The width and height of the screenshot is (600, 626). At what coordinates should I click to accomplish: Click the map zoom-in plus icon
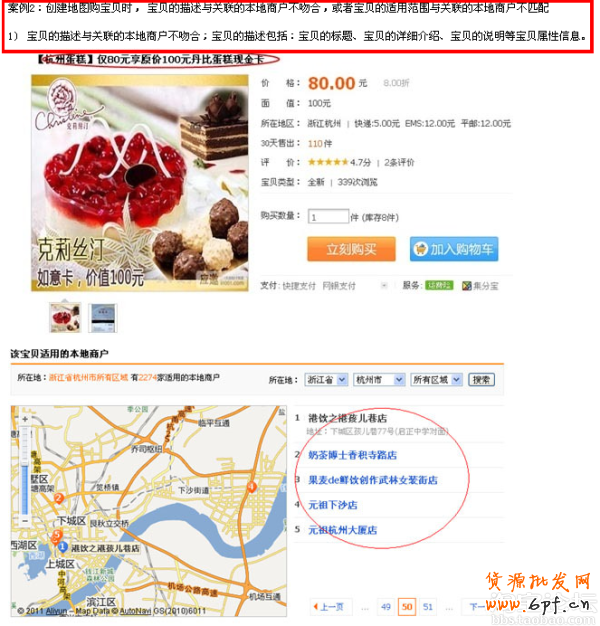25,419
